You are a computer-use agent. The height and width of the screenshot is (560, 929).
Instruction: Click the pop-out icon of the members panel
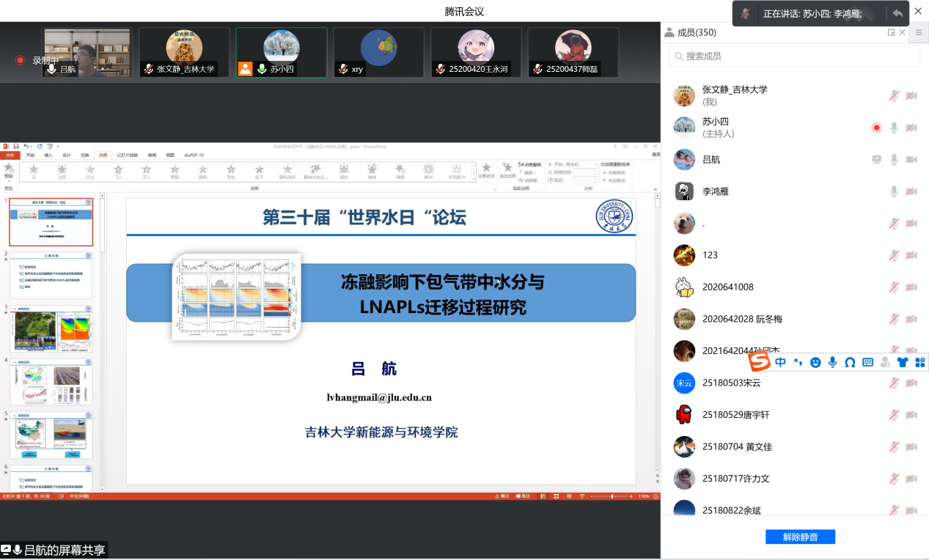coord(891,32)
